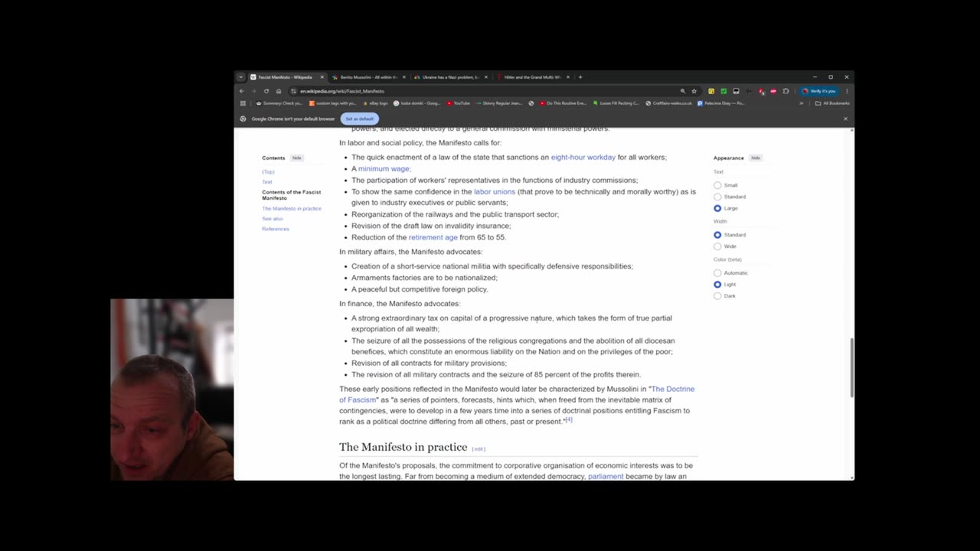This screenshot has height=551, width=980.
Task: Select Small text size
Action: (x=717, y=185)
